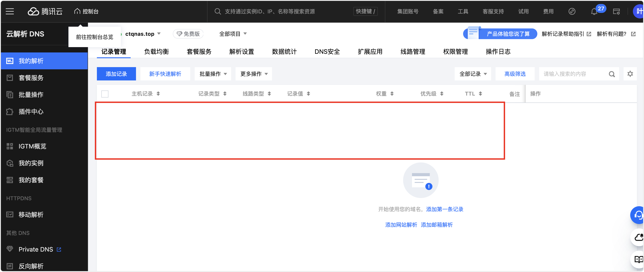Open 工具 menu
Image resolution: width=644 pixels, height=272 pixels.
[x=463, y=12]
